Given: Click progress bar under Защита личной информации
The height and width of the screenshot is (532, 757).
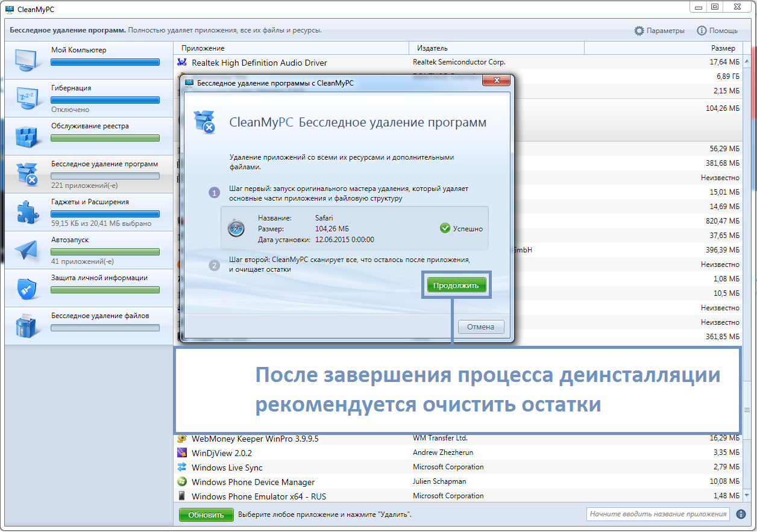Looking at the screenshot, I should 105,290.
